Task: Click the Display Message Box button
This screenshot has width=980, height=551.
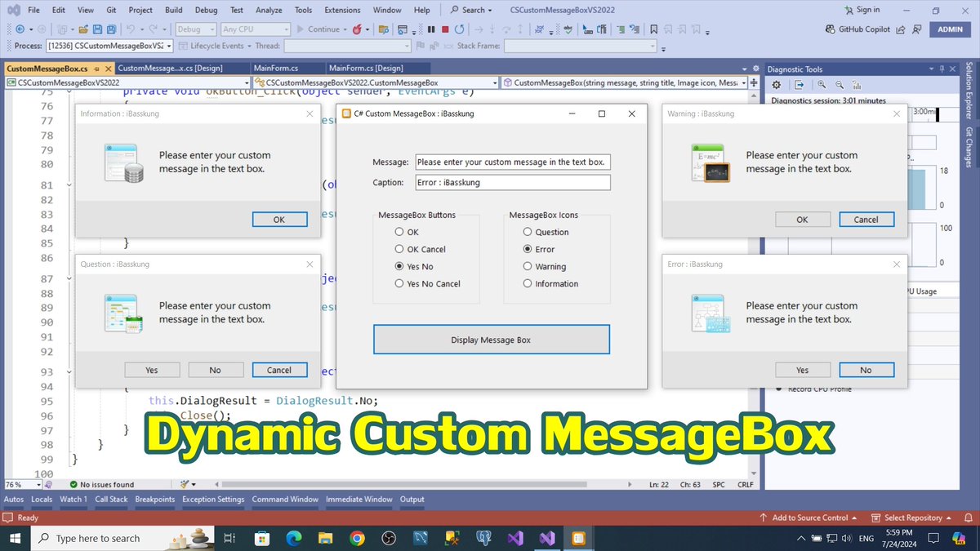Action: coord(491,340)
